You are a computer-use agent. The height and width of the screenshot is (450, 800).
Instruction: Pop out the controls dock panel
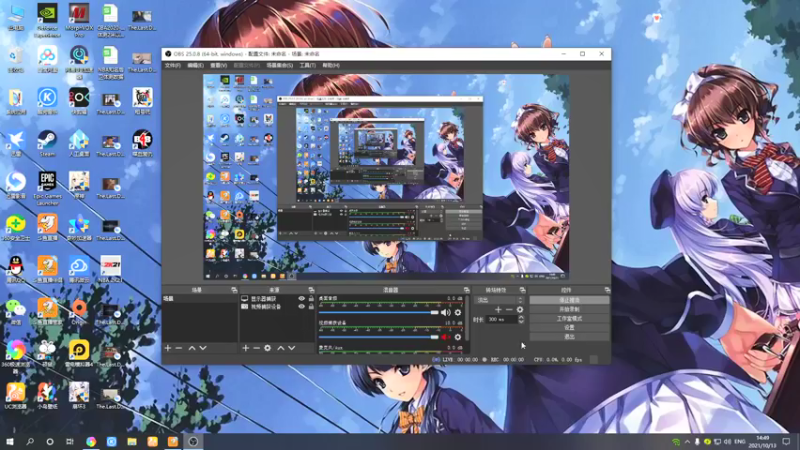pos(607,290)
